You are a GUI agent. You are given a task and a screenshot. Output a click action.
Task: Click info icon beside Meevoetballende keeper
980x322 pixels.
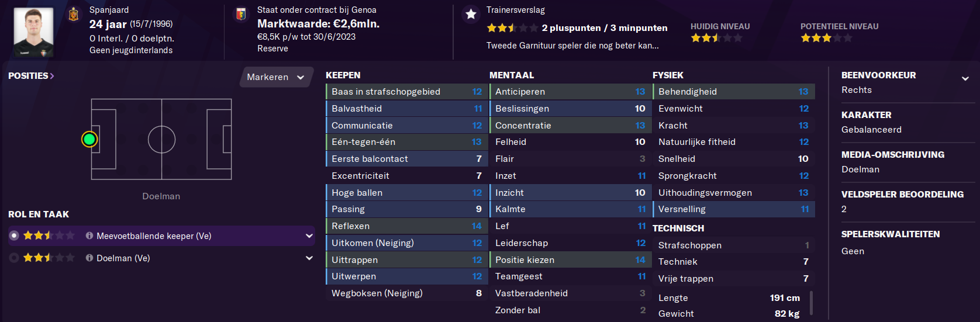[x=89, y=236]
